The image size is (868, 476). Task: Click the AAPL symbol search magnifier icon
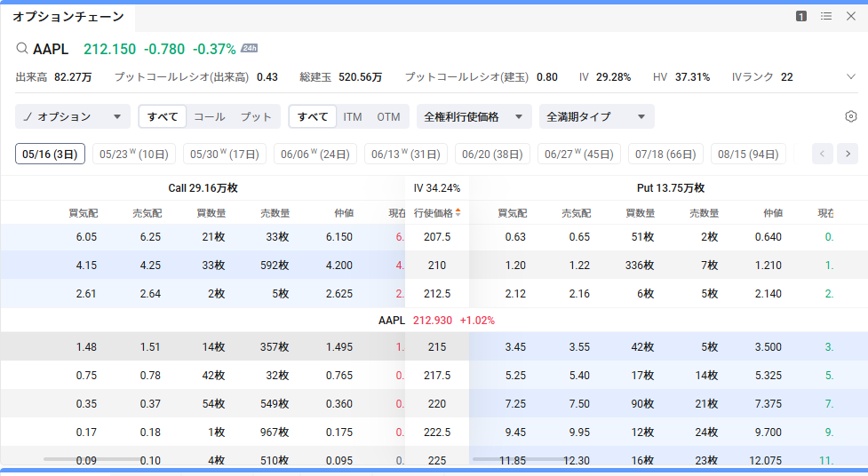click(21, 49)
